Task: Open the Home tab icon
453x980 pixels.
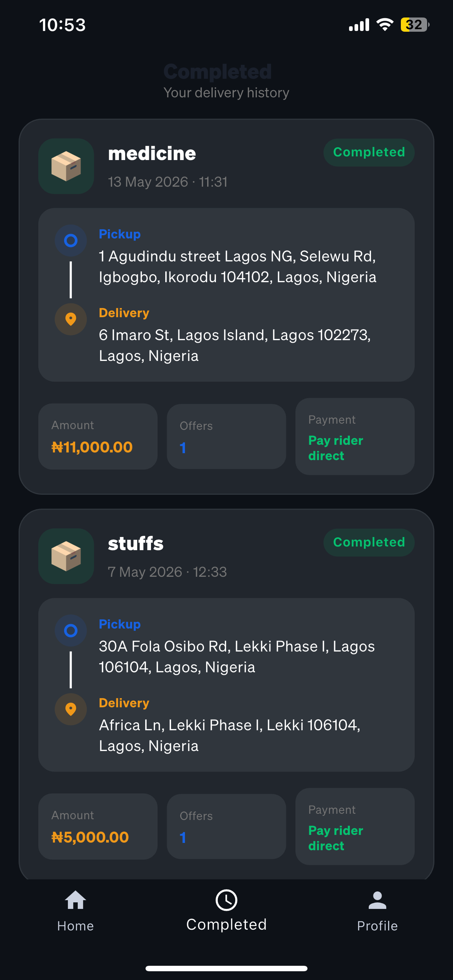Action: click(x=75, y=900)
